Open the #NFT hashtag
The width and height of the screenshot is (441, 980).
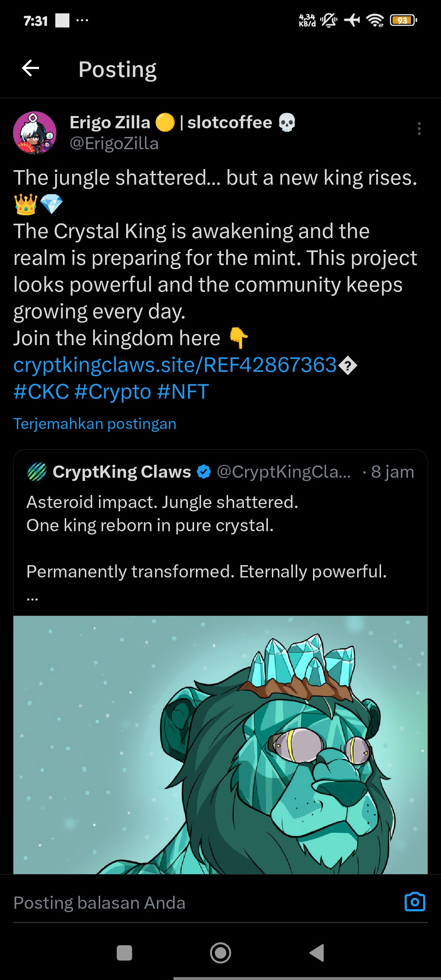[x=183, y=391]
